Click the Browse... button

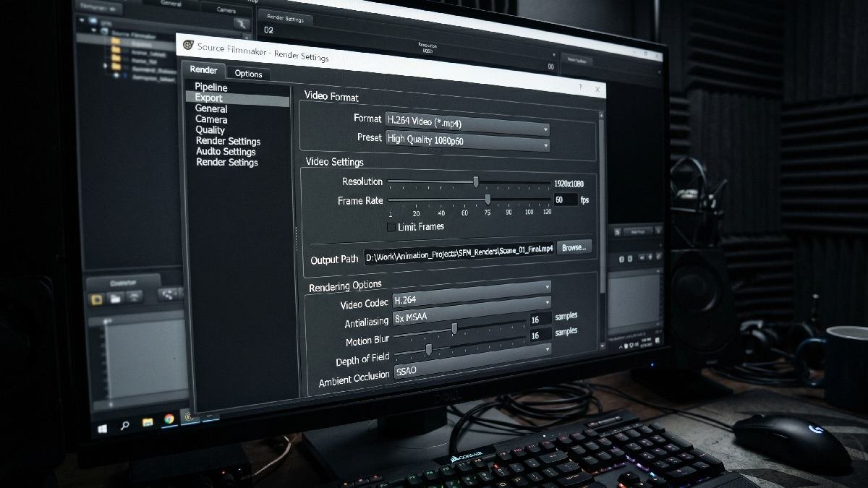click(x=574, y=247)
